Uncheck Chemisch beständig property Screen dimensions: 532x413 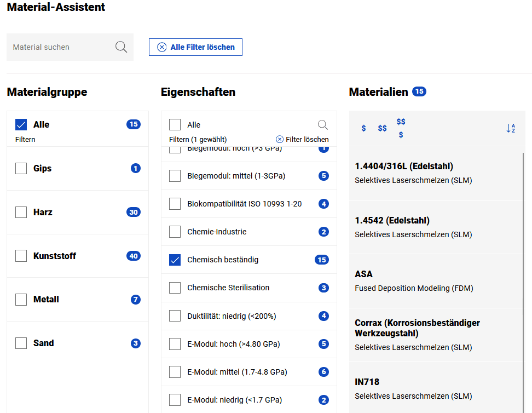click(175, 260)
